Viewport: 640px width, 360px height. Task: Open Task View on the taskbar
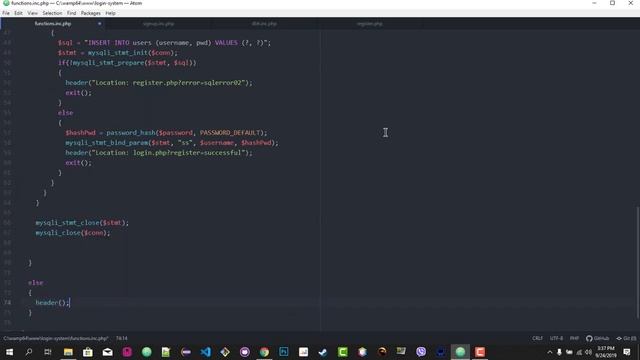point(48,352)
